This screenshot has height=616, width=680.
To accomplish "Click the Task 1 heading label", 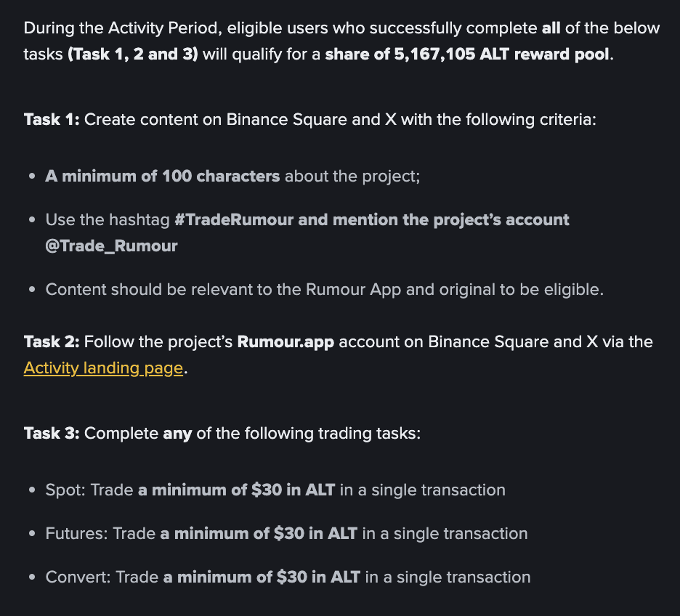I will click(x=52, y=120).
